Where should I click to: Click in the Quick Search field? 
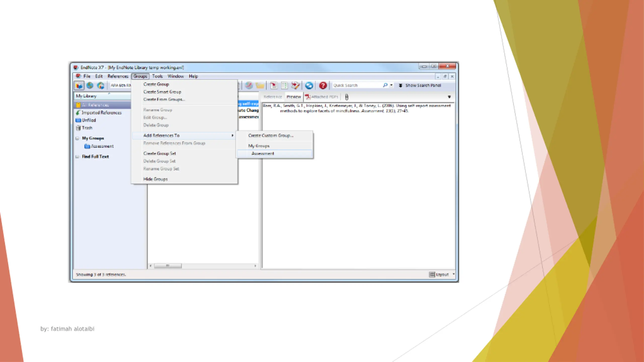[357, 85]
